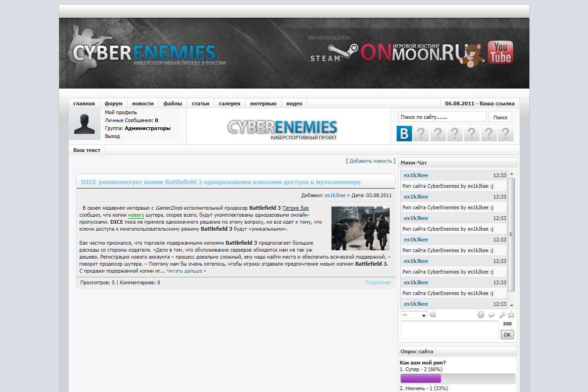Select the Ваш текст tab
The image size is (588, 392).
coord(87,150)
